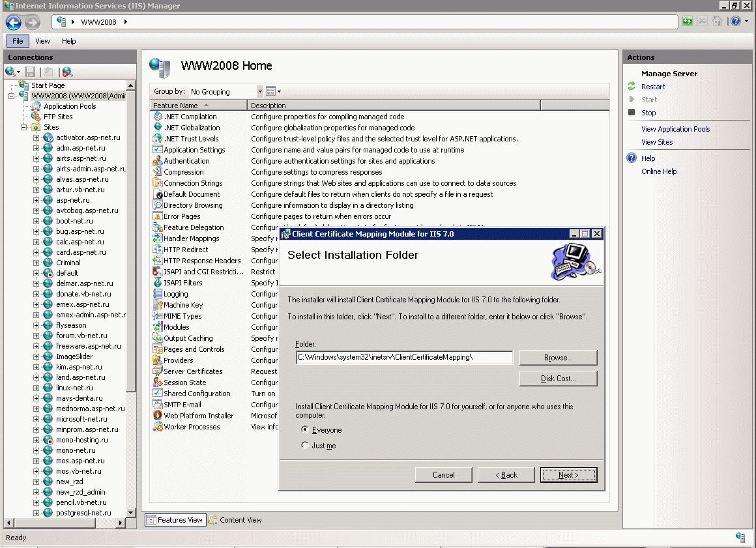Click the Restart icon in Actions pane
The height and width of the screenshot is (548, 756).
(x=632, y=86)
